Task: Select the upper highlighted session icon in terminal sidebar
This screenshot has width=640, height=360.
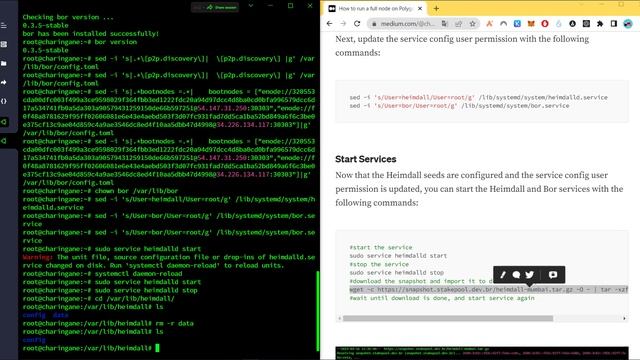Action: pos(4,122)
